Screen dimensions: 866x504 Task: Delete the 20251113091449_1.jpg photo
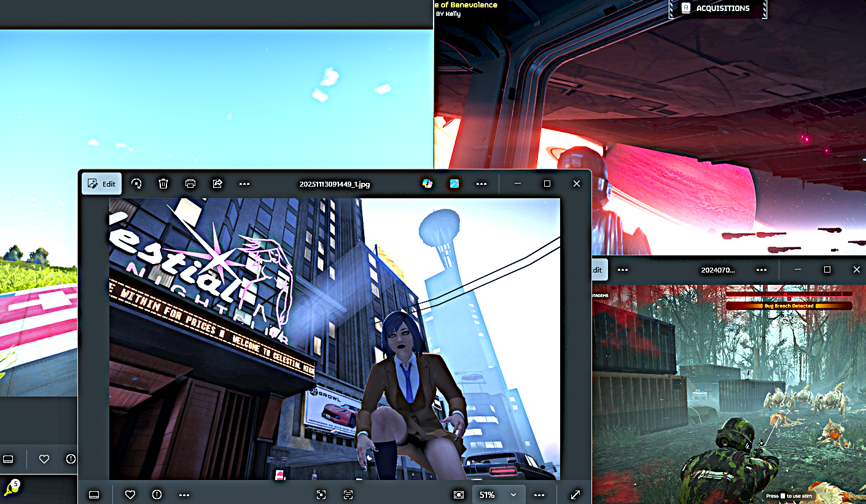[163, 184]
